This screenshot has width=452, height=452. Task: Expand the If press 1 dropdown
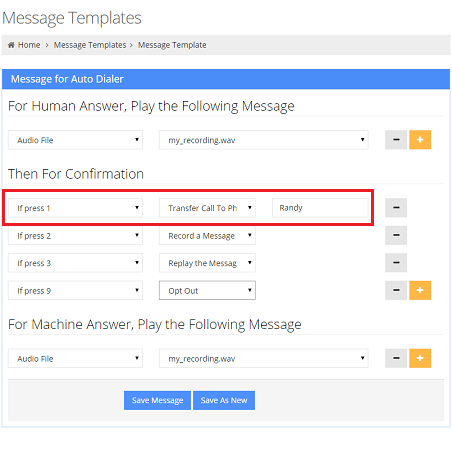[x=75, y=208]
